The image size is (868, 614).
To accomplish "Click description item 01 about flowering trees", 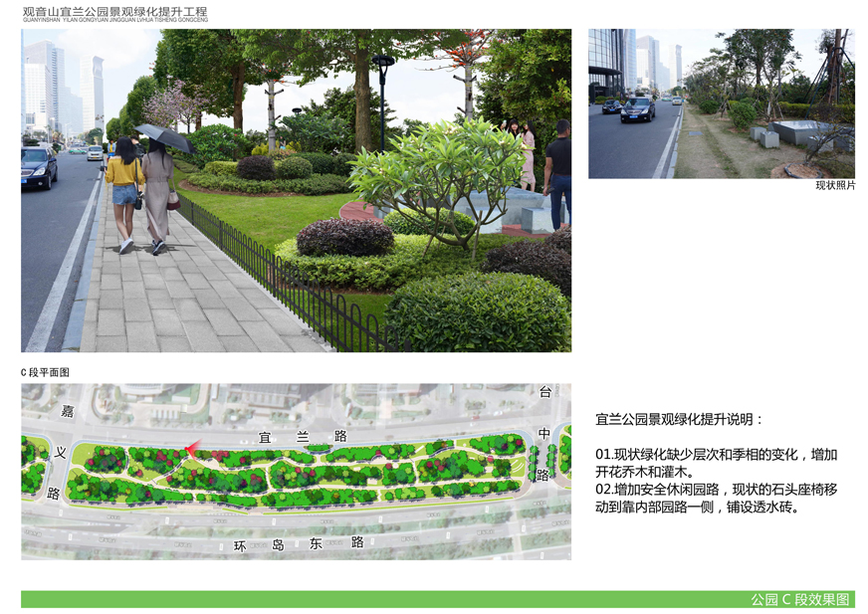I will point(716,463).
